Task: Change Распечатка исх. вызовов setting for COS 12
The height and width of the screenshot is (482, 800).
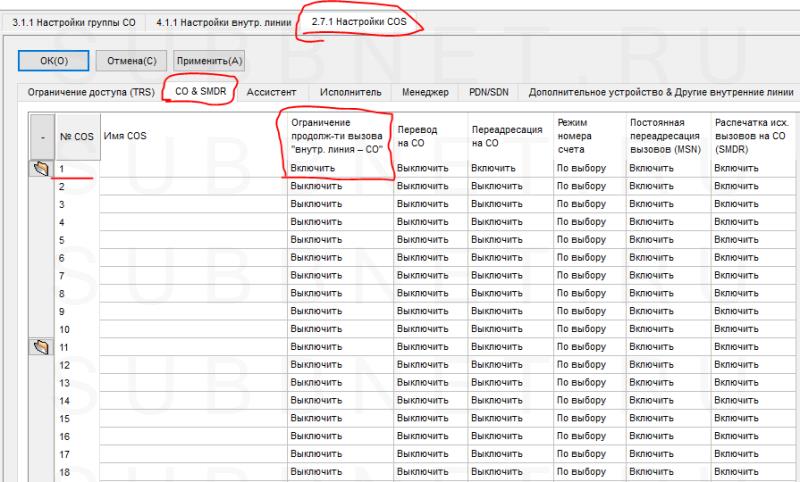Action: point(750,365)
